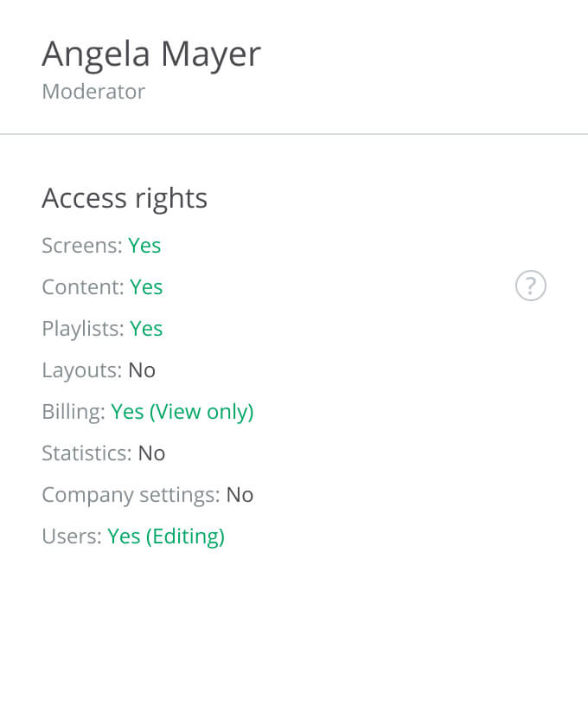
Task: Click the help question mark icon
Action: (x=531, y=286)
